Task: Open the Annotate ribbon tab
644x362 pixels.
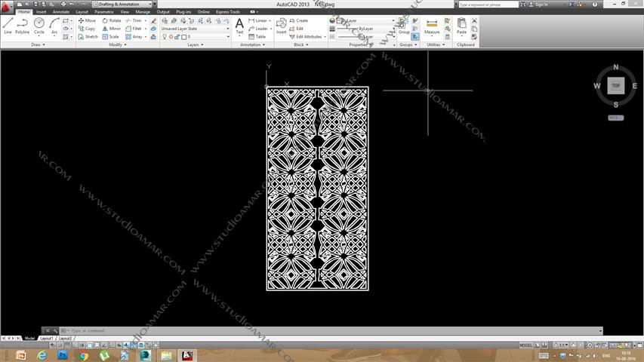Action: tap(61, 12)
